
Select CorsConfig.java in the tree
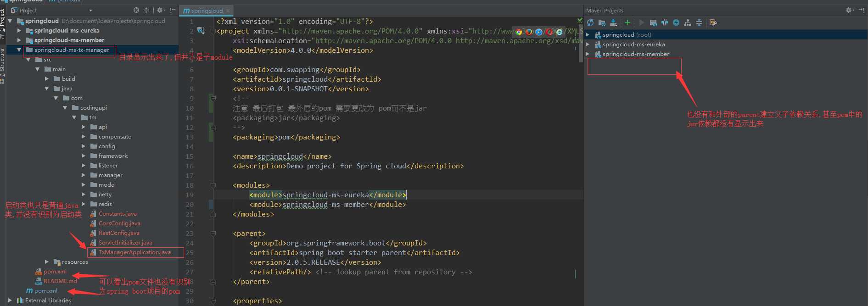point(119,223)
